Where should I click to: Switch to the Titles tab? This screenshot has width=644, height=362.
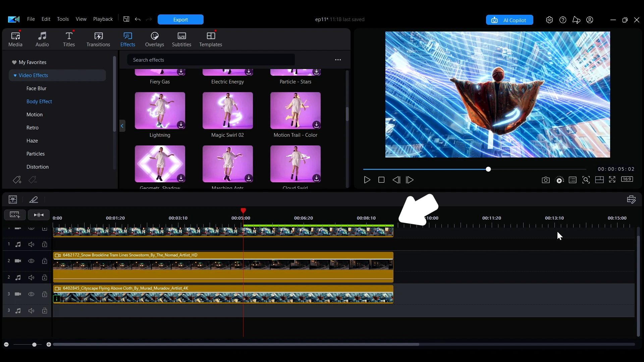click(69, 40)
